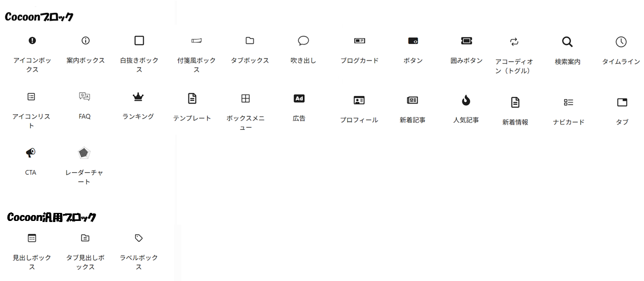Select the ランキング crown icon

point(138,97)
